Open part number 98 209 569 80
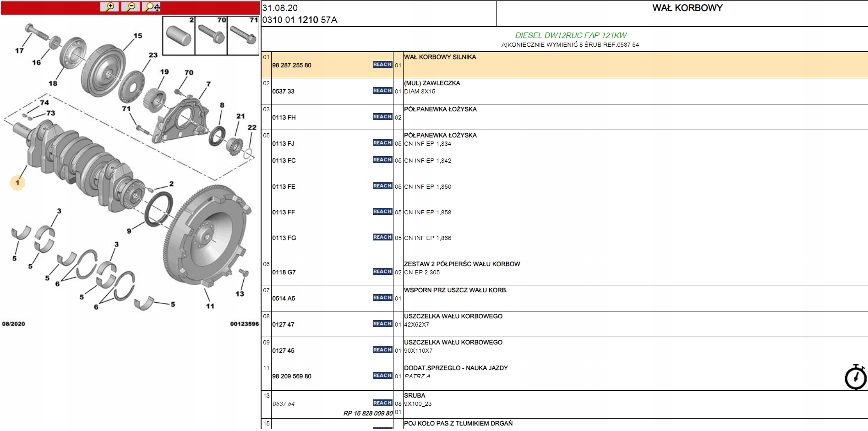868x431 pixels. click(292, 376)
